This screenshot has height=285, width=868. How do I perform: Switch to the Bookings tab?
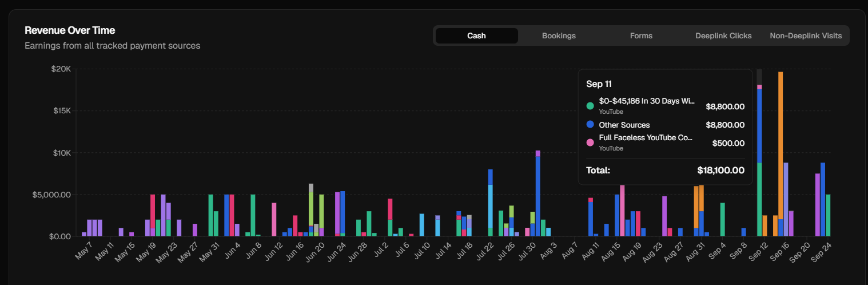[559, 35]
